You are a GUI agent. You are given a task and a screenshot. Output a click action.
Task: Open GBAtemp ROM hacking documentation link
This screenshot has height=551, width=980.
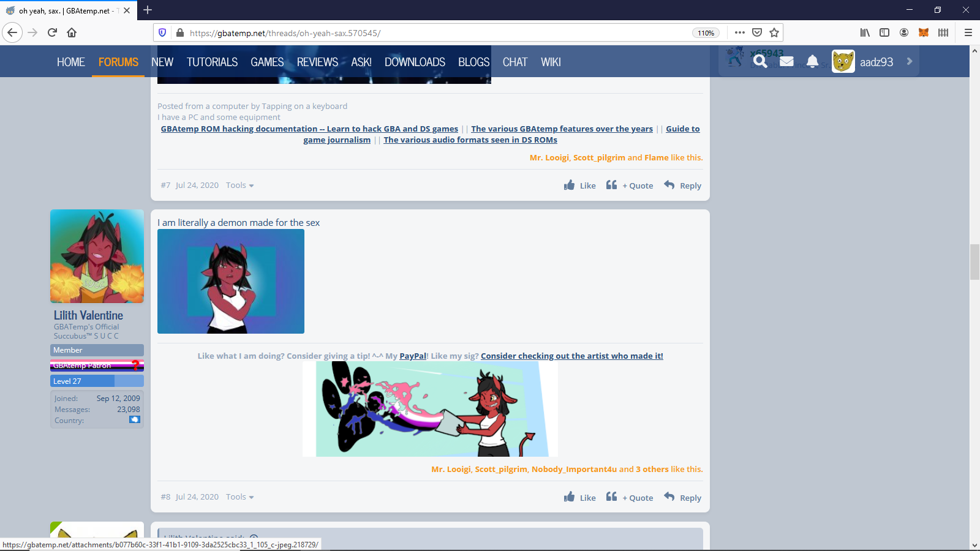pyautogui.click(x=309, y=129)
